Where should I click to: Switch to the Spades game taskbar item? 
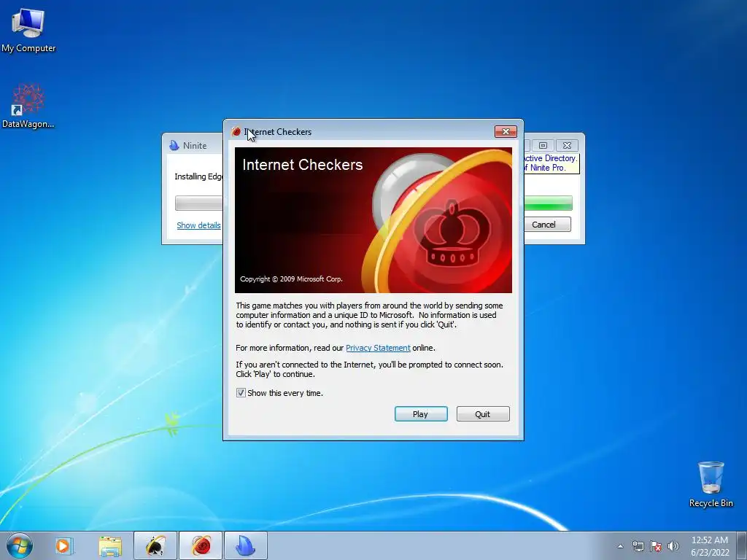click(x=155, y=545)
